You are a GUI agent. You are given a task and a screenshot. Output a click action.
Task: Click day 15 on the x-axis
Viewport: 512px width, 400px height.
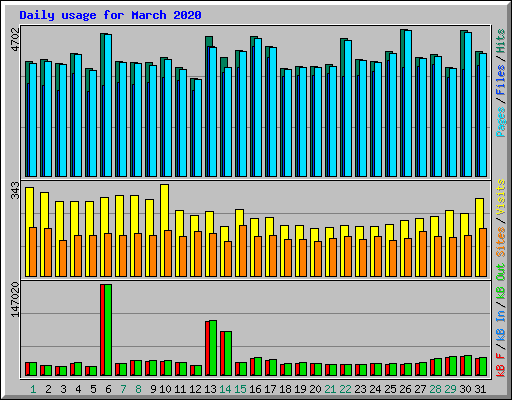coord(240,389)
